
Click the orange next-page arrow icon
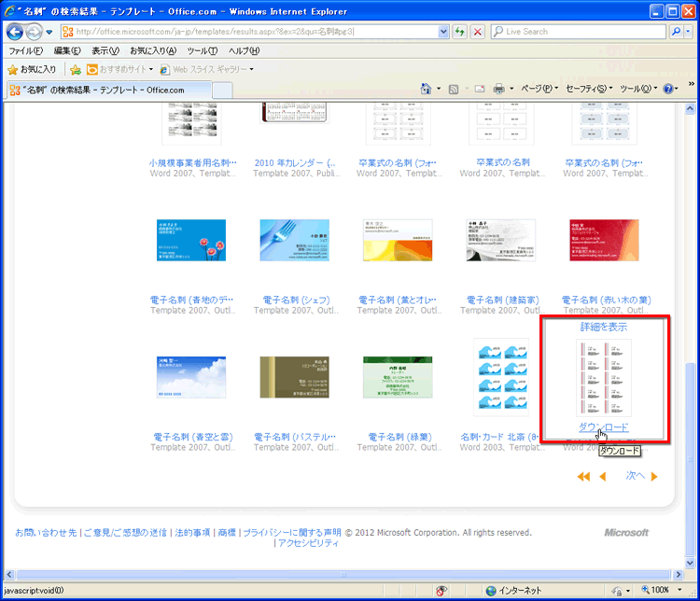654,477
